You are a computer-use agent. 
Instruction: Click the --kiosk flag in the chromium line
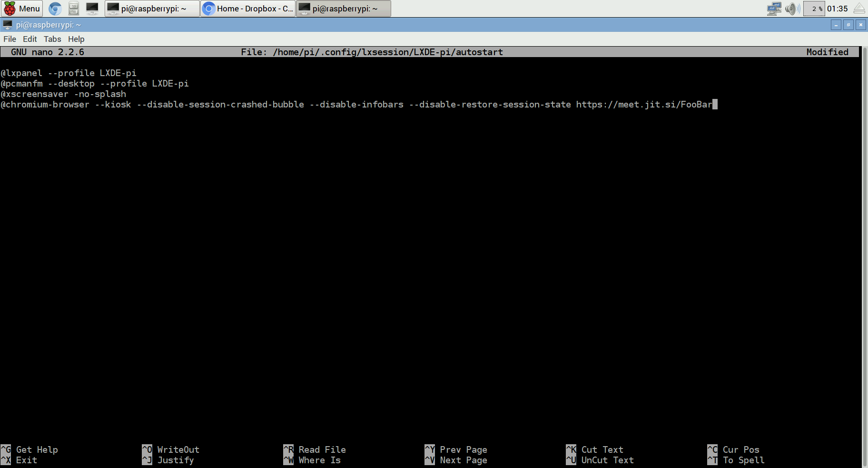(113, 105)
